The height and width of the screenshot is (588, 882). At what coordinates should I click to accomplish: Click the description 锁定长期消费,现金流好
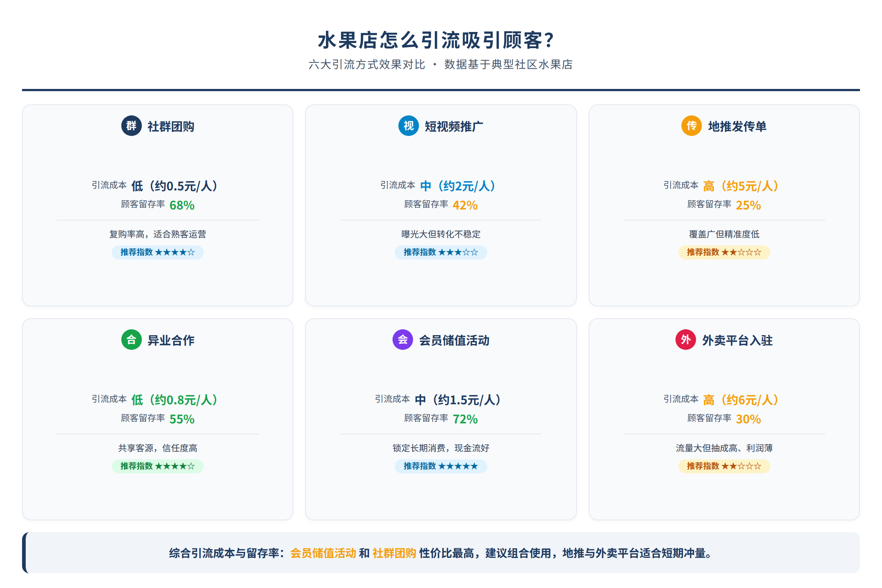click(441, 448)
